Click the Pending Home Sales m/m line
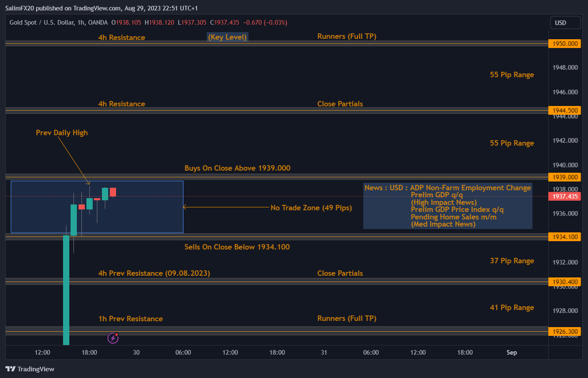This screenshot has width=588, height=378. (x=454, y=217)
